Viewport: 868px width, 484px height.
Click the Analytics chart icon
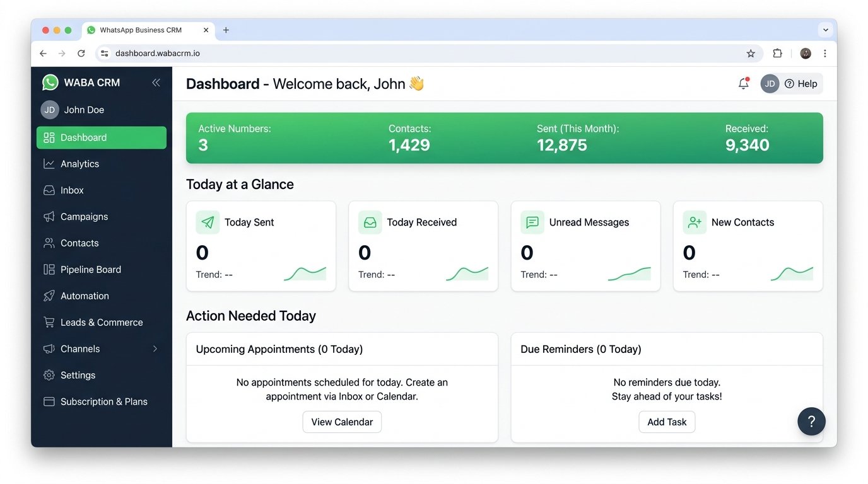coord(49,164)
